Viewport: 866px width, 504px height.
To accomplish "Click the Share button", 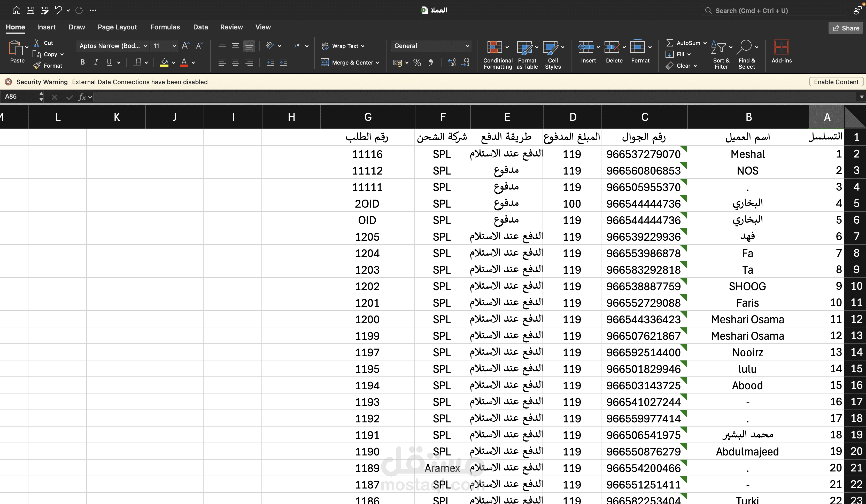I will coord(846,28).
